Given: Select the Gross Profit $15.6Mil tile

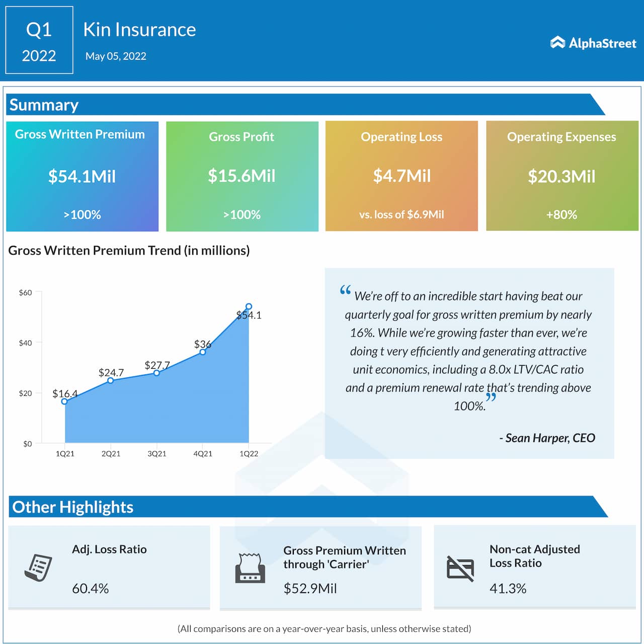Looking at the screenshot, I should 242,176.
